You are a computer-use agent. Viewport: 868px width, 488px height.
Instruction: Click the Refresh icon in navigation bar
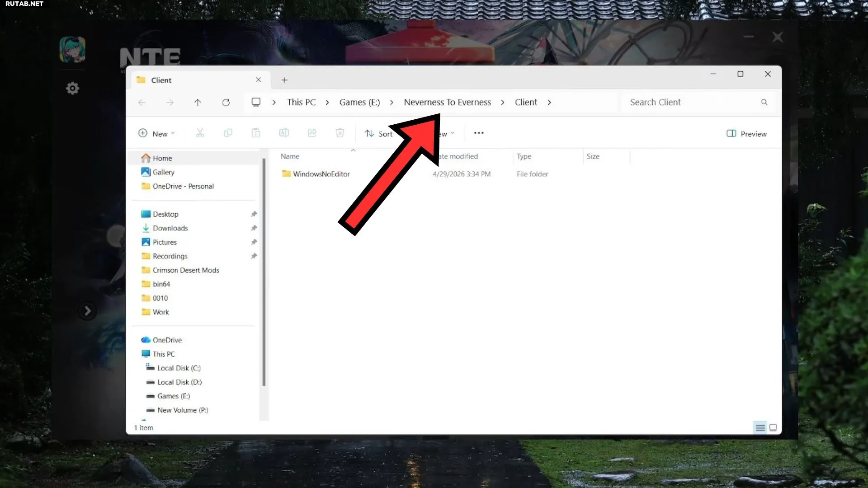pyautogui.click(x=226, y=103)
